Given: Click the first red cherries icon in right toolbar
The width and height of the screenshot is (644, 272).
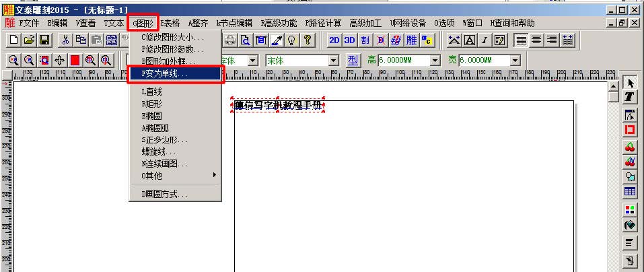Looking at the screenshot, I should (x=631, y=146).
